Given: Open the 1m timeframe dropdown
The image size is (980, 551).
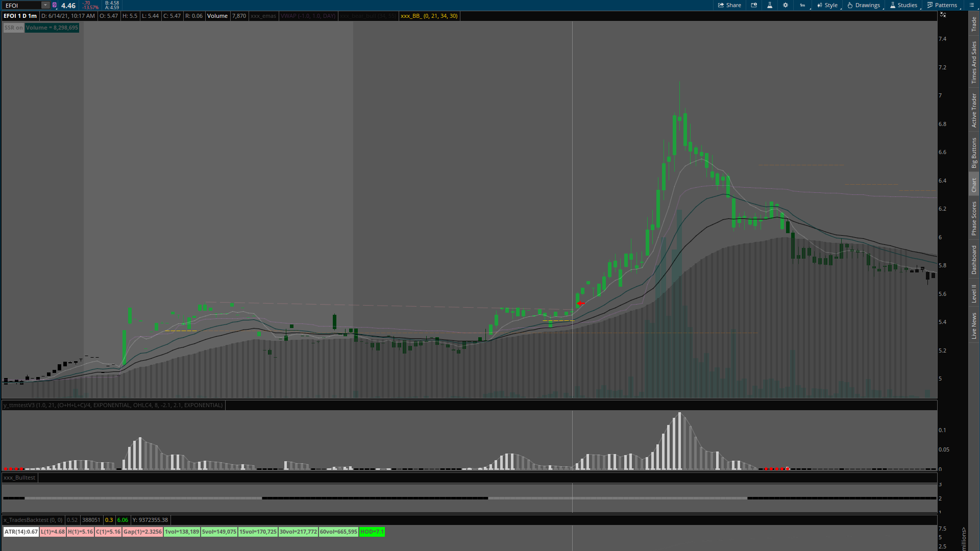Looking at the screenshot, I should tap(803, 5).
